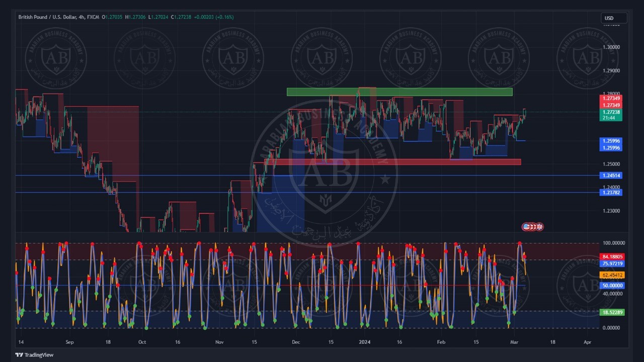This screenshot has width=644, height=362.
Task: Click the Sep date on time axis
Action: point(69,342)
